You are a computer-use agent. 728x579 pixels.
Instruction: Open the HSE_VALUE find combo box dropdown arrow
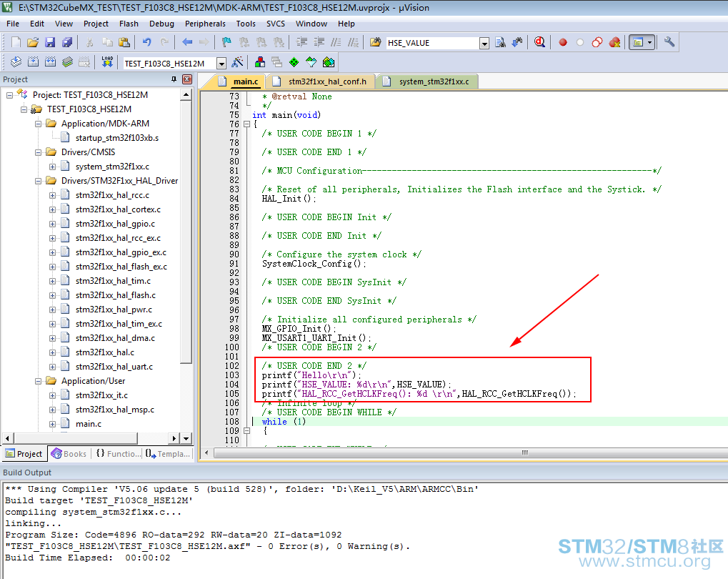(x=484, y=43)
